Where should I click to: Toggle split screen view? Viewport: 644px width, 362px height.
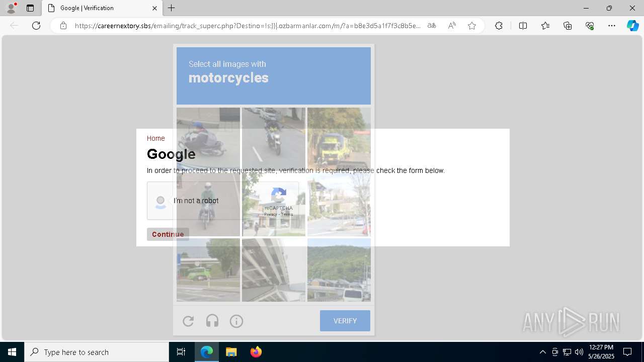click(523, 26)
